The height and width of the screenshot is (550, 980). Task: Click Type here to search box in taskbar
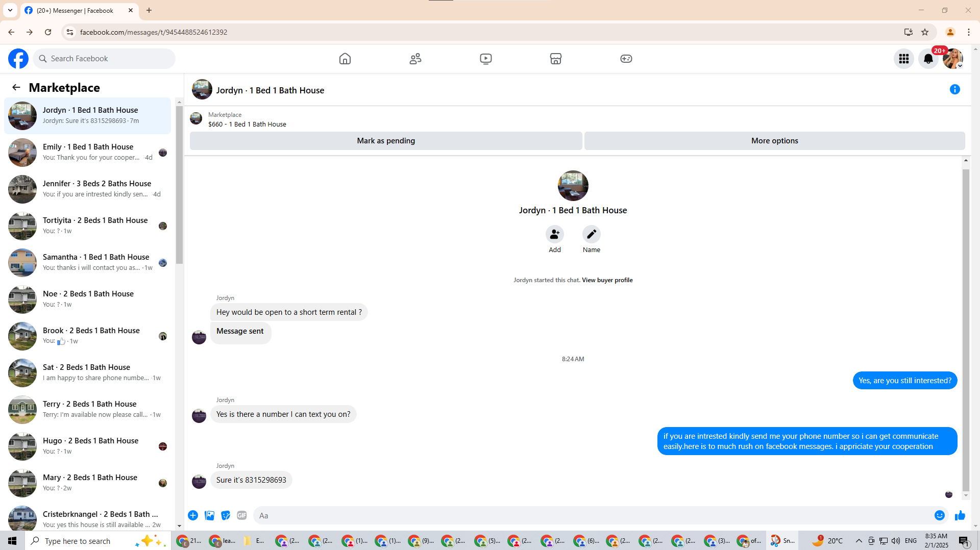click(97, 541)
